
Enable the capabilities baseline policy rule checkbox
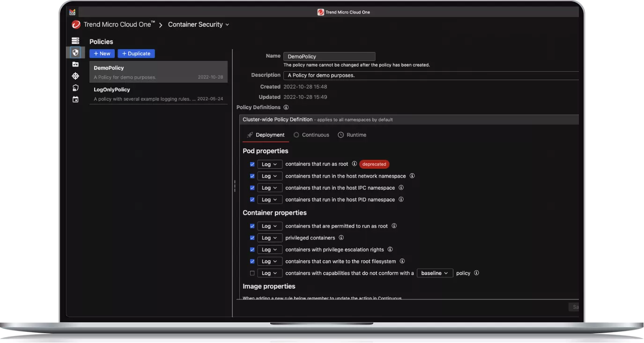coord(252,273)
